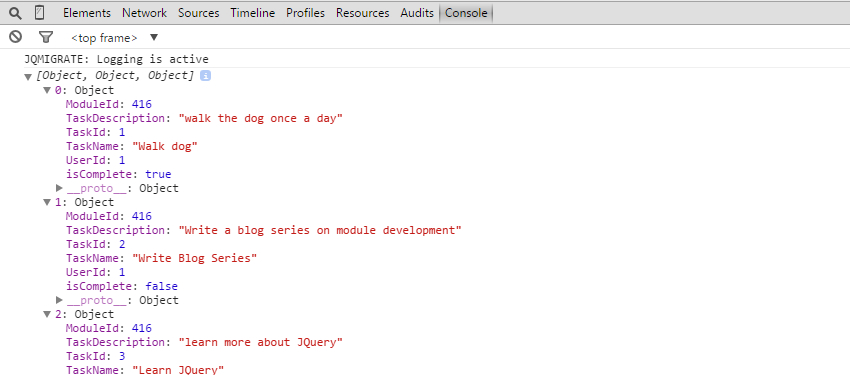Viewport: 850px width, 375px height.
Task: Open the Sources tab
Action: tap(198, 13)
